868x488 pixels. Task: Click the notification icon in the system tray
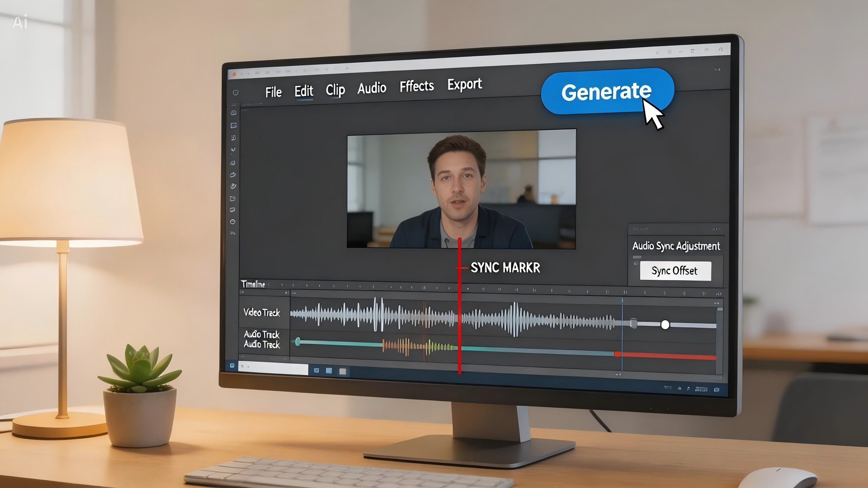tap(716, 390)
